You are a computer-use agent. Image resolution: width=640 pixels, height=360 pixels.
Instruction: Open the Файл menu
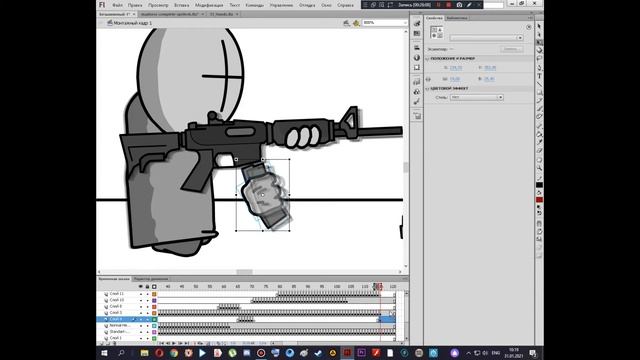click(118, 5)
